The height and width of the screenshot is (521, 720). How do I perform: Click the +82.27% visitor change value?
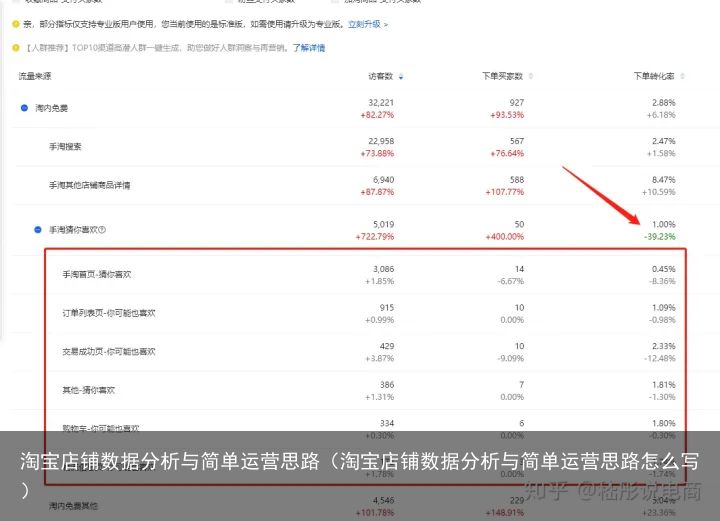tap(377, 115)
